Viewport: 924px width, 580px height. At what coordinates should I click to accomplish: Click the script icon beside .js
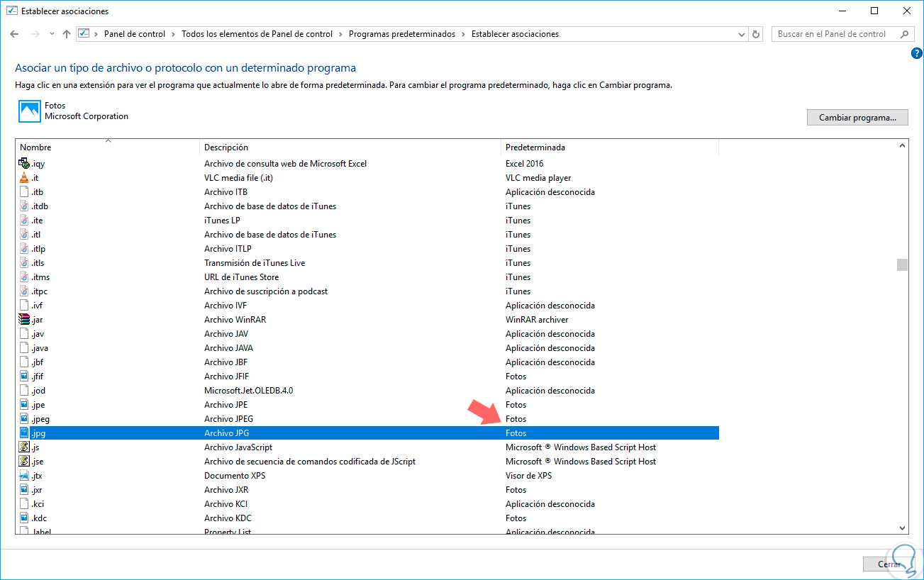[24, 447]
